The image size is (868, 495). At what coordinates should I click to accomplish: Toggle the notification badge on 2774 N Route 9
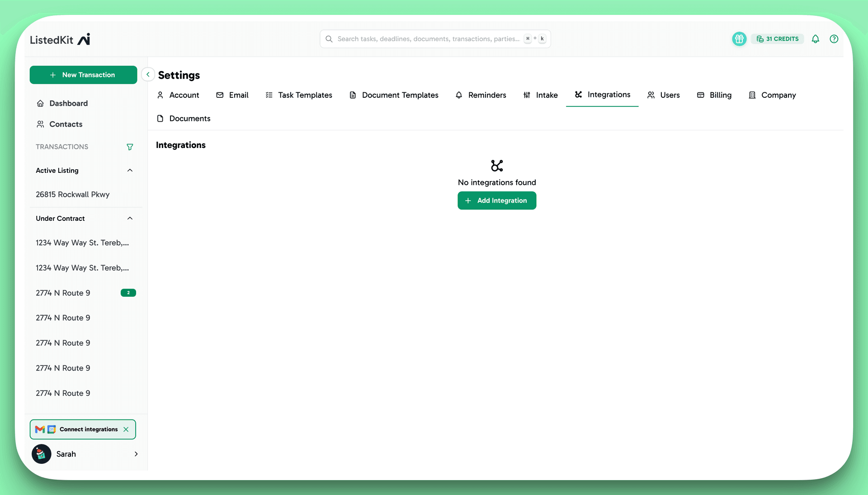click(128, 293)
